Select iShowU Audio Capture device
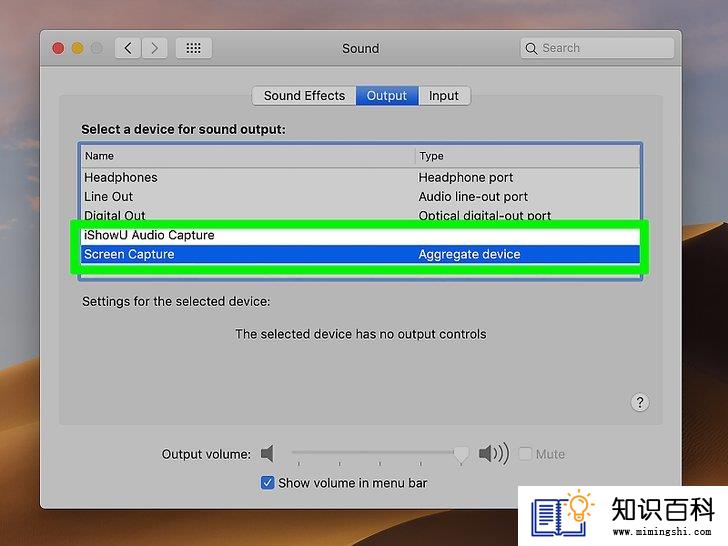Viewport: 728px width, 546px height. coord(360,235)
